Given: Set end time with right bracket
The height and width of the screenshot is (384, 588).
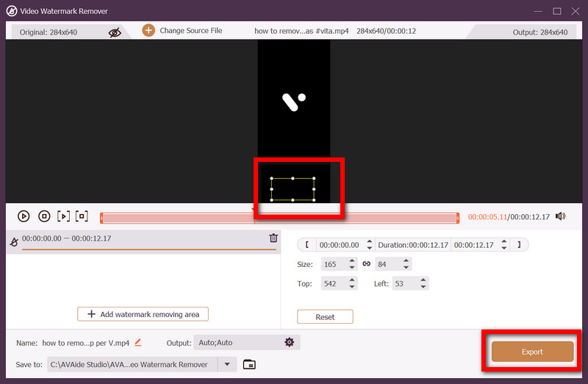Looking at the screenshot, I should pos(519,245).
